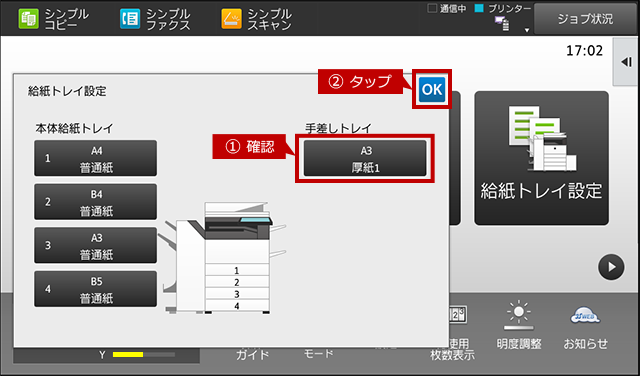Go to next home page arrow
Screen dimensions: 640x376
coord(611,267)
